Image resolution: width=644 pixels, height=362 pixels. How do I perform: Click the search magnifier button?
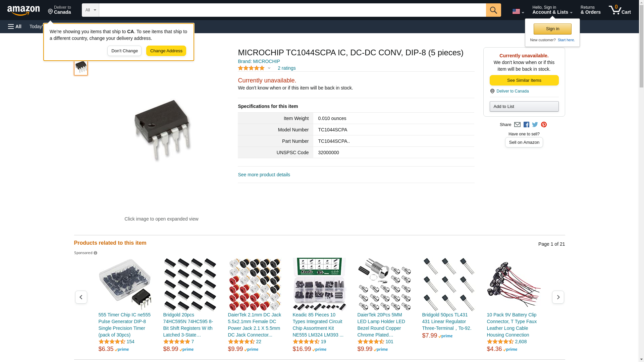click(493, 10)
